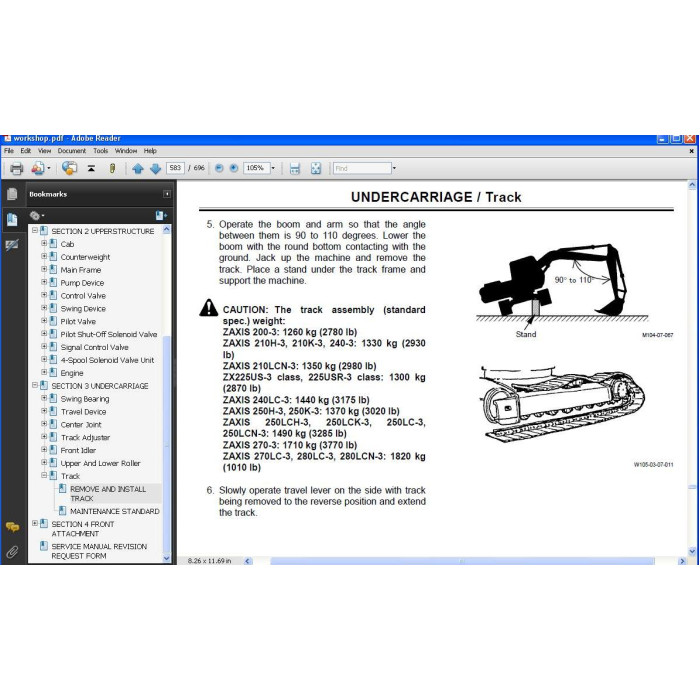Image resolution: width=700 pixels, height=700 pixels.
Task: Open the View menu
Action: coord(44,151)
